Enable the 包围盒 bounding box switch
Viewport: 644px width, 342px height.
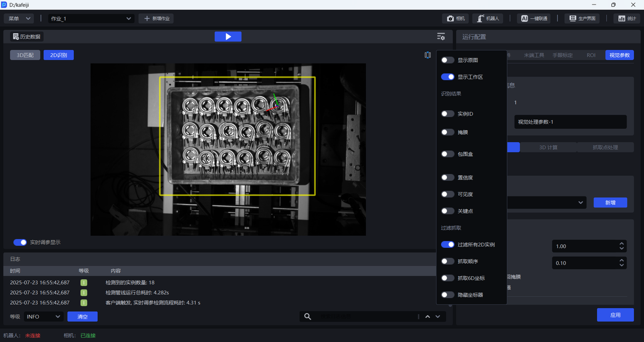[x=448, y=154]
